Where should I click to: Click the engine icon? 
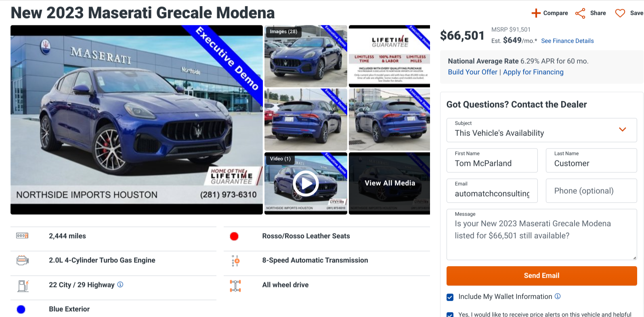tap(22, 260)
